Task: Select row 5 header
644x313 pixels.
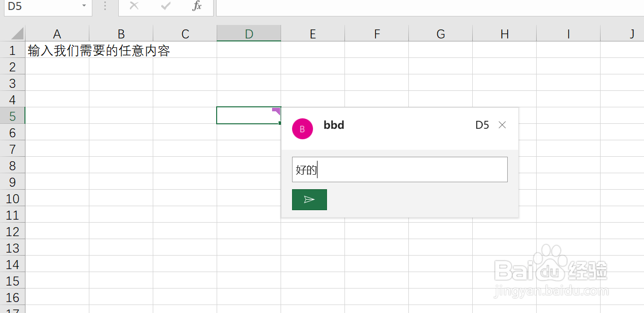Action: pos(12,116)
